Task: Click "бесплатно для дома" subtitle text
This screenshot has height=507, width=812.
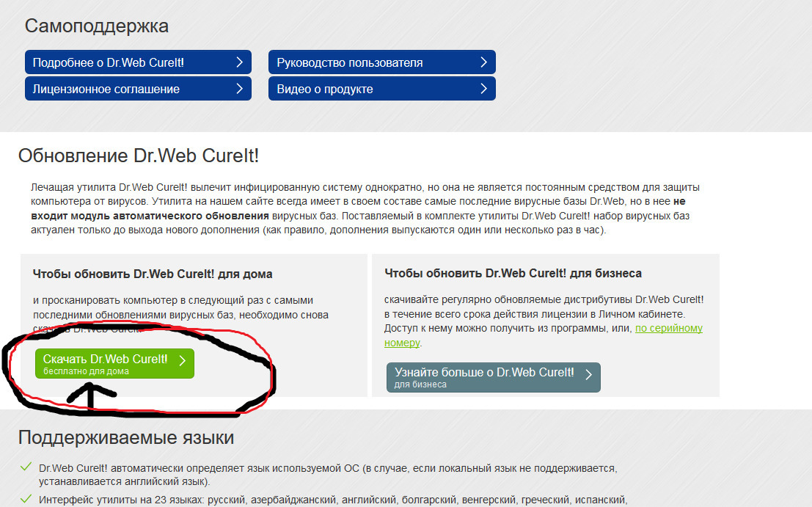Action: click(86, 371)
